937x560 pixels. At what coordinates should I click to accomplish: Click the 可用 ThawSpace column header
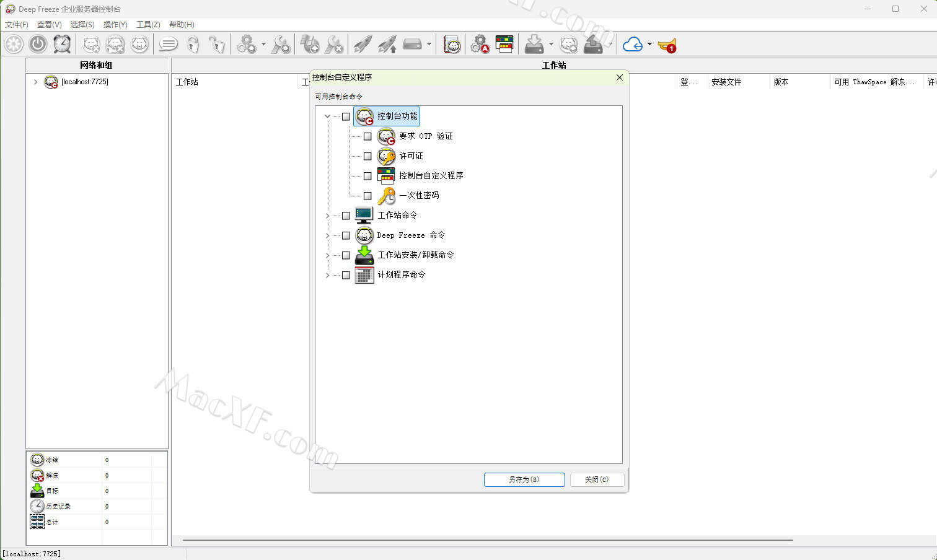877,82
